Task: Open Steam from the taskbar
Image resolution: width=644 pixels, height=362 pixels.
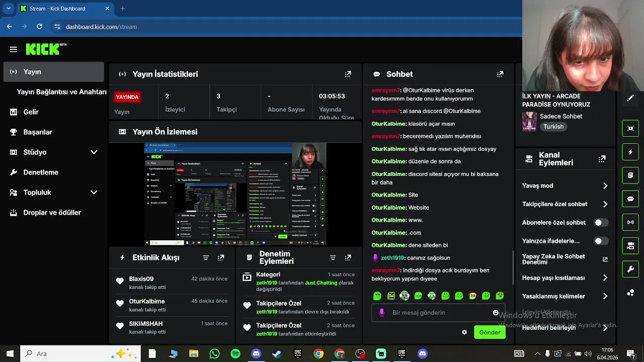Action: point(277,354)
